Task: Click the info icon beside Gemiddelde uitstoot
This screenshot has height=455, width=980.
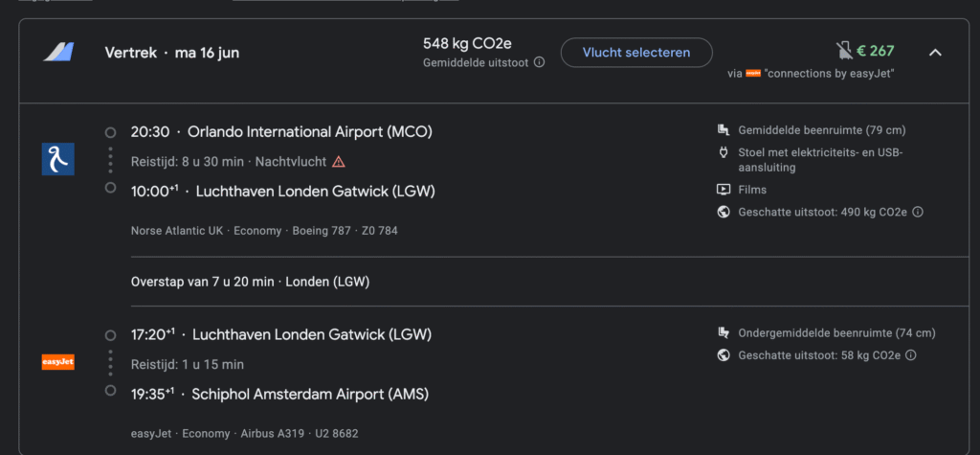Action: 539,62
